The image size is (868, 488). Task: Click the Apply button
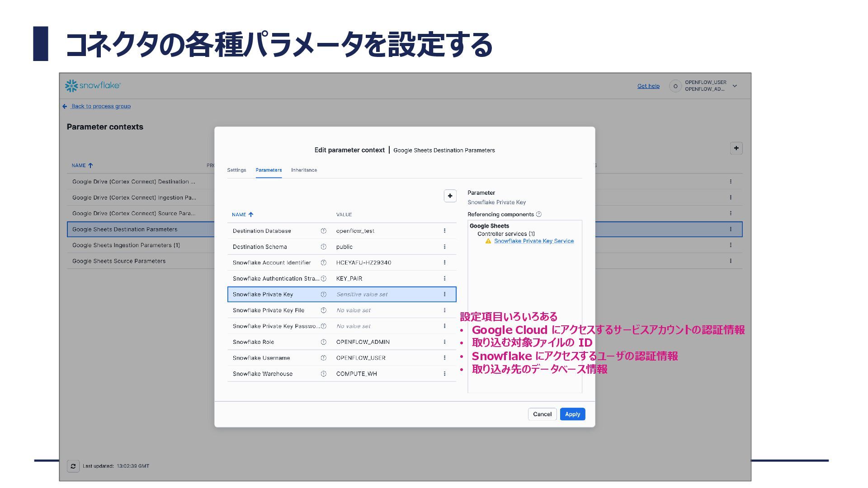(x=572, y=414)
